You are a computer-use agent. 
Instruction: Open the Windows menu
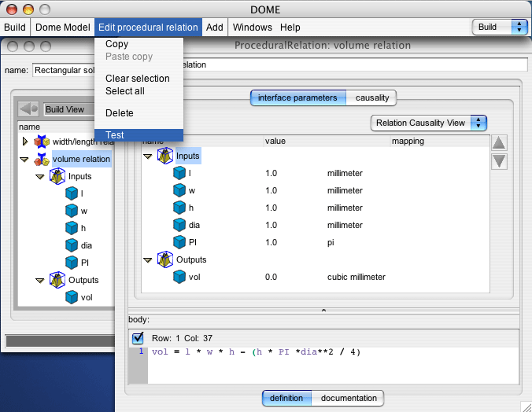click(x=252, y=28)
